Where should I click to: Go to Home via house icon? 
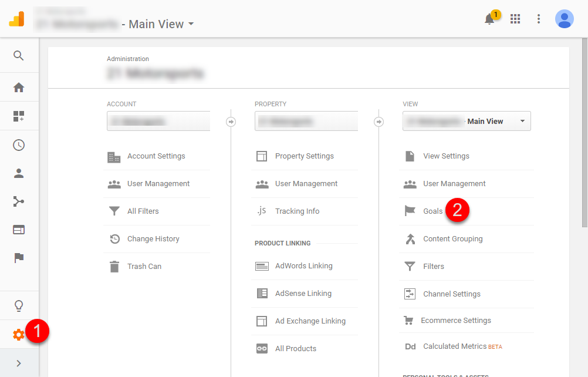(19, 87)
